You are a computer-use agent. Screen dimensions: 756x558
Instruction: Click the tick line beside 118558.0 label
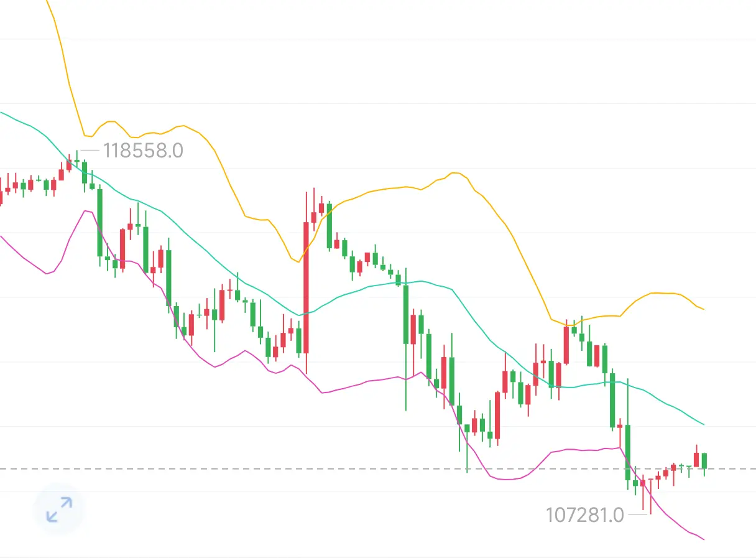(90, 151)
